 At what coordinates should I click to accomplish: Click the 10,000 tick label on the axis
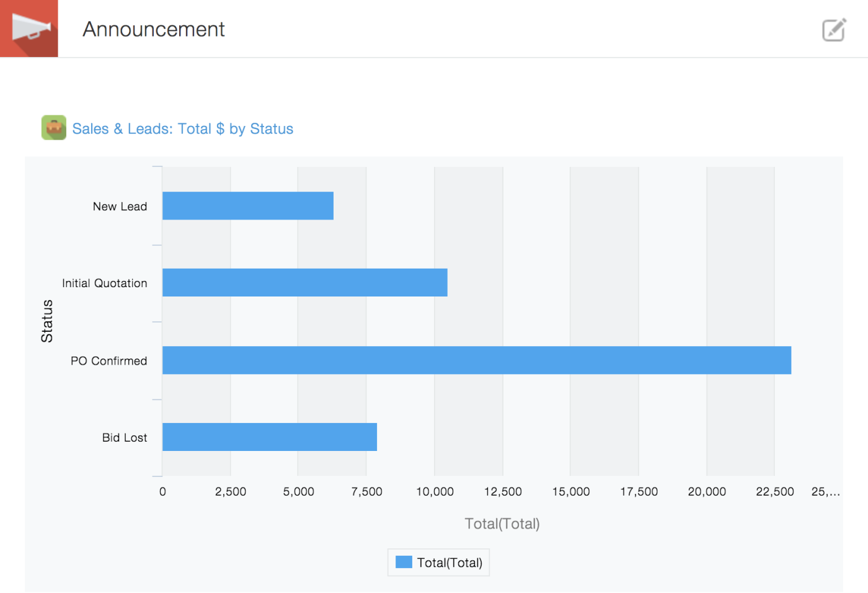tap(435, 492)
